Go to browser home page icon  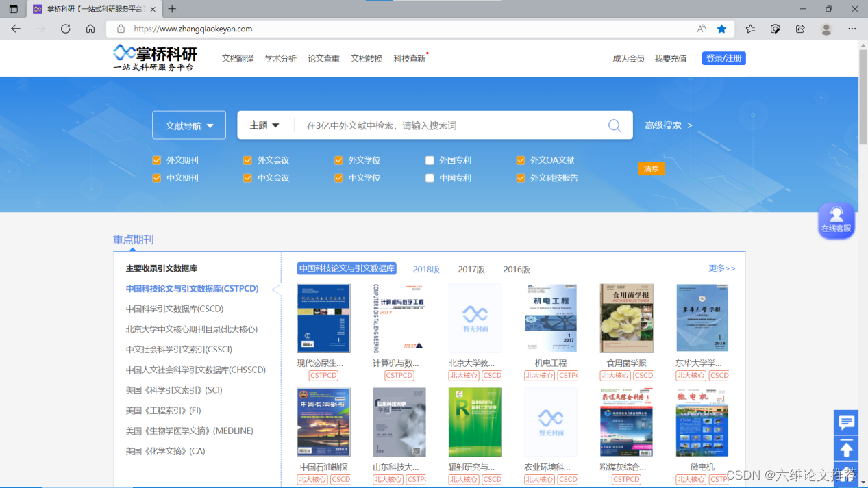pyautogui.click(x=90, y=29)
